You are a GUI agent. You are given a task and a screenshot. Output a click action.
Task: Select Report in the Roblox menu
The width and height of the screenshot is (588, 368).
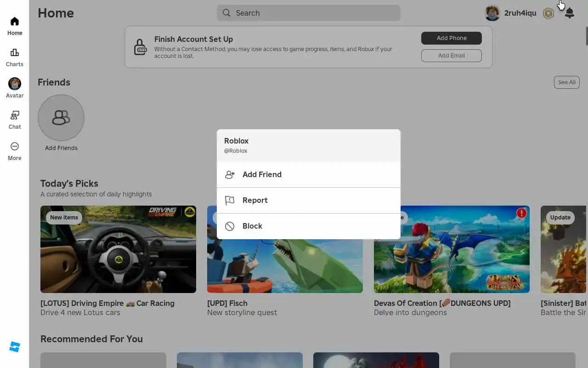[x=309, y=200]
